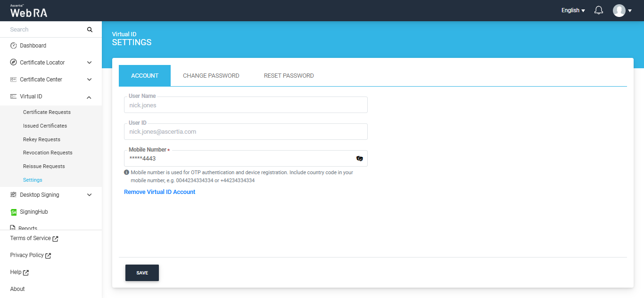Toggle mobile number mask visibility
Image resolution: width=644 pixels, height=298 pixels.
click(x=359, y=159)
